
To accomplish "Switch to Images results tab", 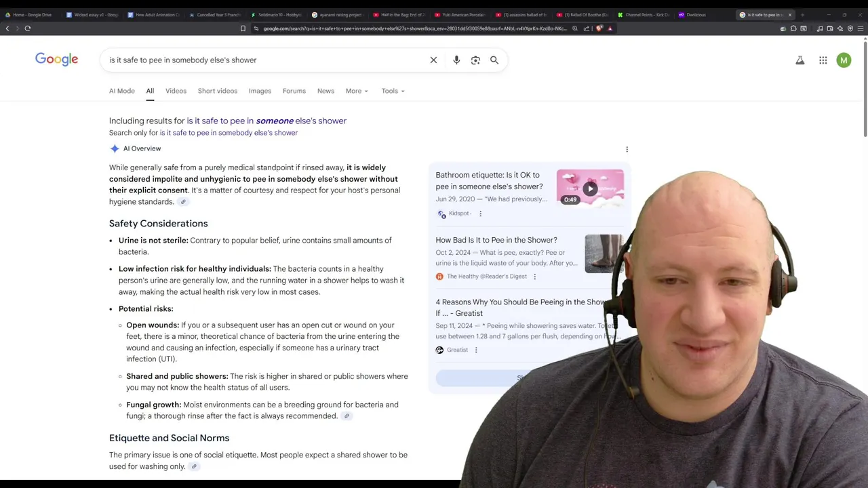I will coord(260,91).
